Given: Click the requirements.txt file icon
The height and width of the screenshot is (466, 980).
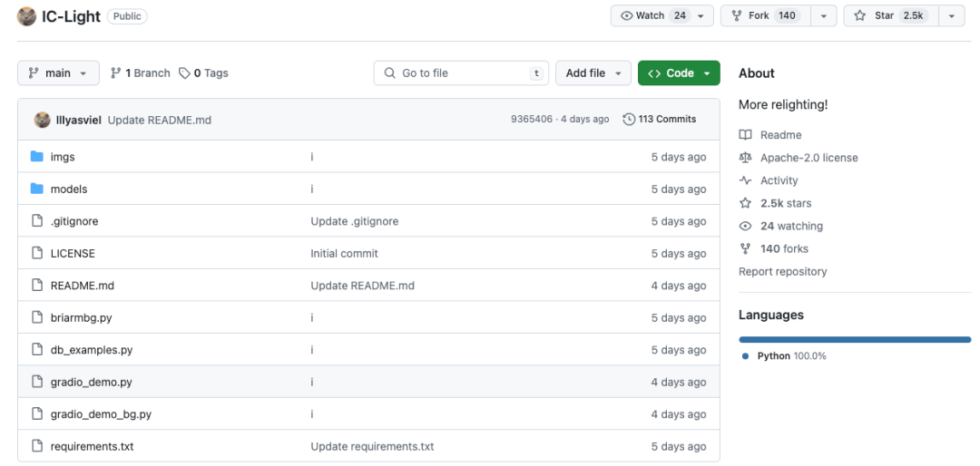Looking at the screenshot, I should click(37, 447).
